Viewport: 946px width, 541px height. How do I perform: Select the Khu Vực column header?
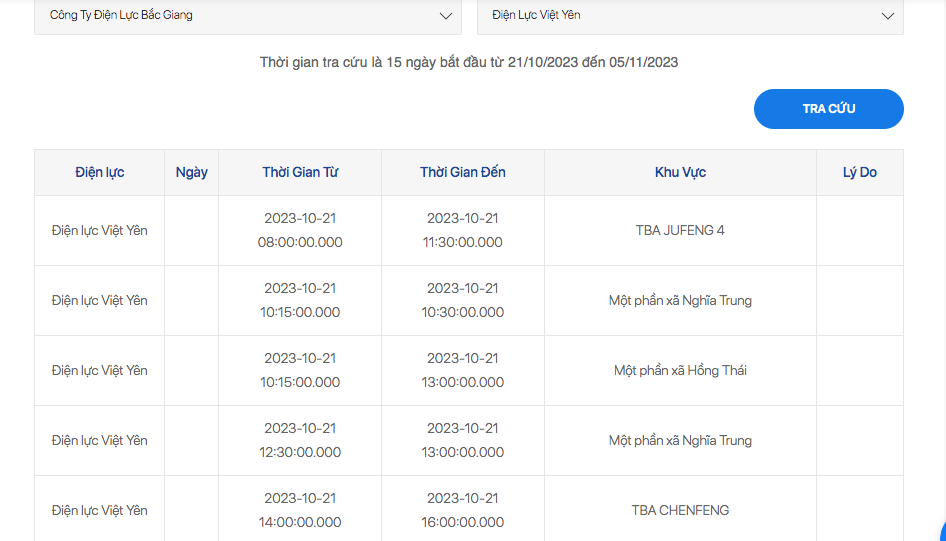[680, 172]
